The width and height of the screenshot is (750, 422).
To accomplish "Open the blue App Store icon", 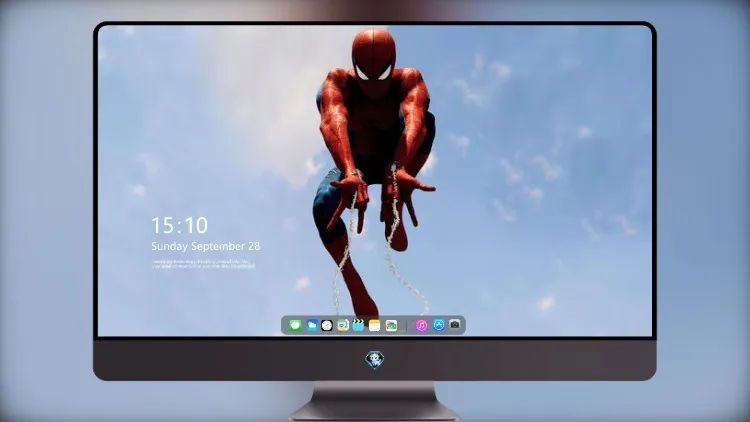I will click(x=439, y=325).
